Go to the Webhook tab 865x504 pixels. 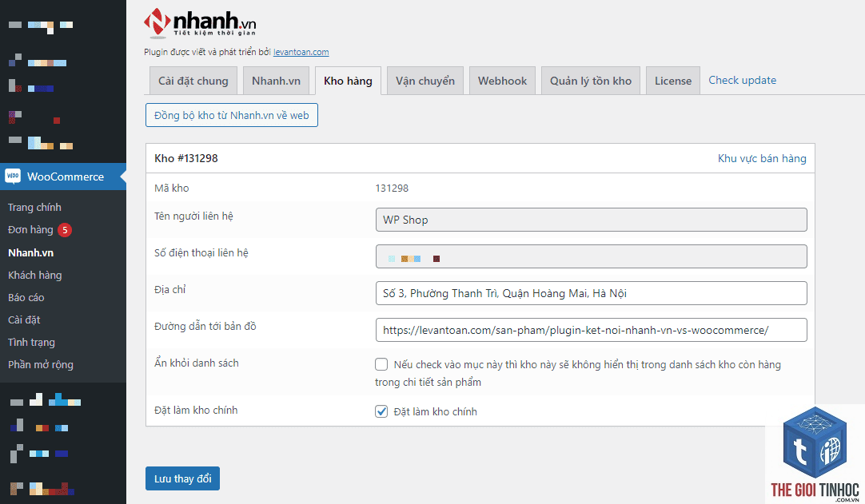coord(502,81)
